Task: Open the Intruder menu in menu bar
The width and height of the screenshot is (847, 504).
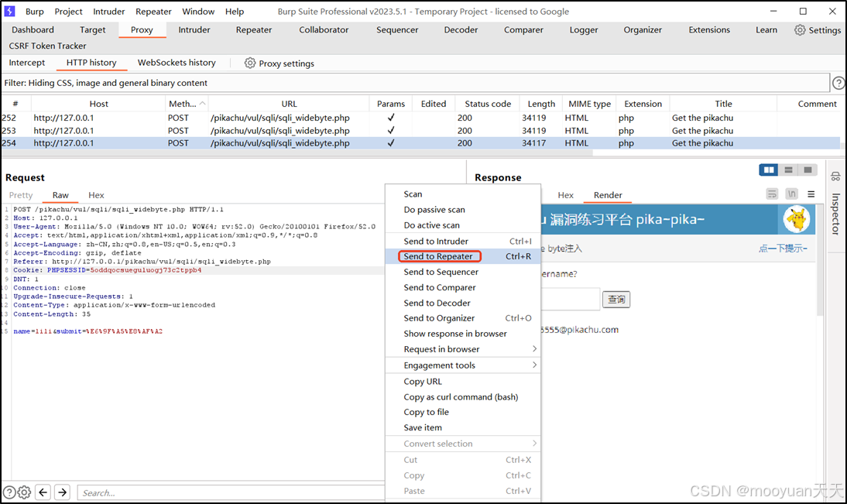Action: point(108,12)
